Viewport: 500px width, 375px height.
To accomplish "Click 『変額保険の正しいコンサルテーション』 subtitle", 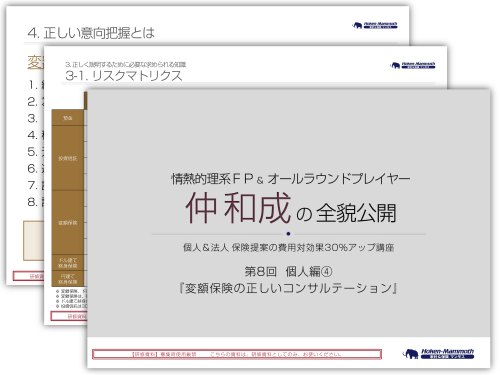I will (288, 288).
